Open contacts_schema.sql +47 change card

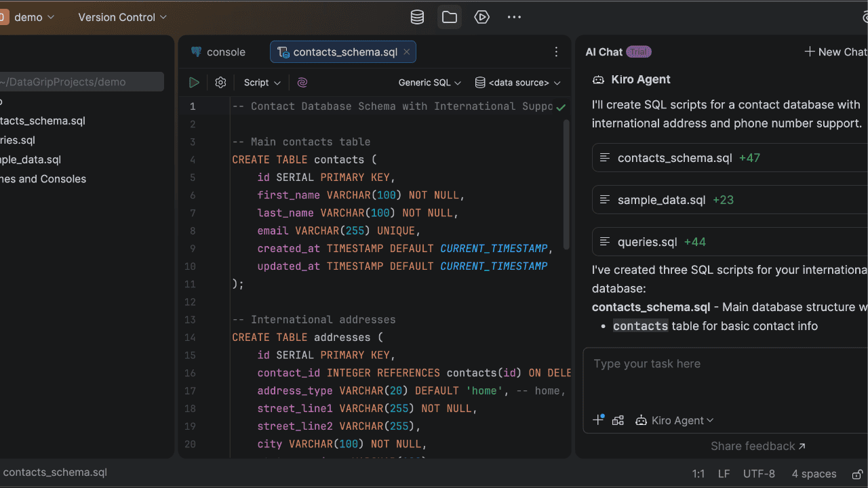(730, 158)
